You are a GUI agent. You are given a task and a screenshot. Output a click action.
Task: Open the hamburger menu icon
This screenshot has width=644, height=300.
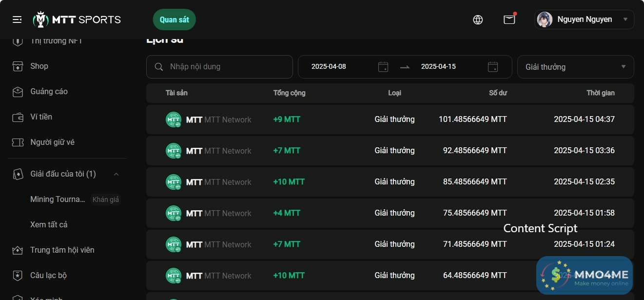point(17,20)
